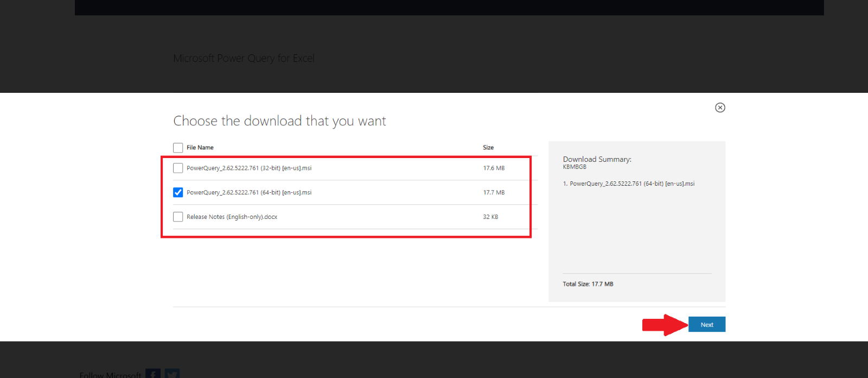Image resolution: width=868 pixels, height=378 pixels.
Task: Tick the Release Notes docx checkbox
Action: point(178,217)
